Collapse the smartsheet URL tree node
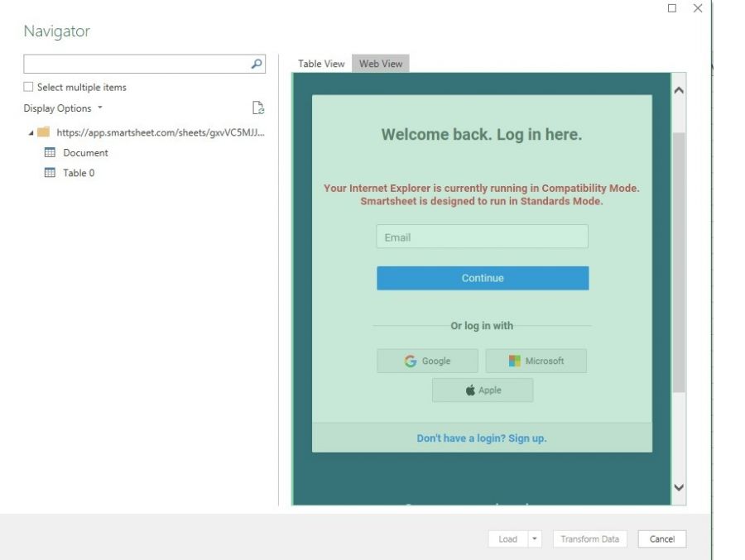Image resolution: width=745 pixels, height=560 pixels. tap(31, 133)
